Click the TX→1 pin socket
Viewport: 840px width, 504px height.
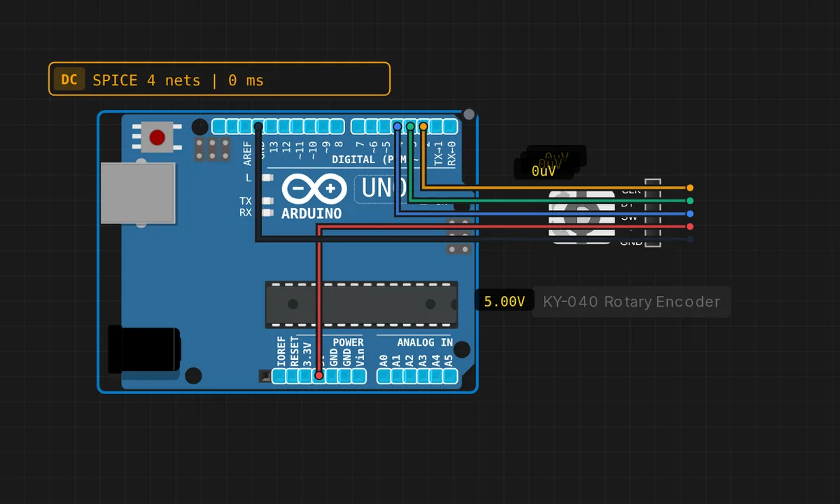click(437, 127)
